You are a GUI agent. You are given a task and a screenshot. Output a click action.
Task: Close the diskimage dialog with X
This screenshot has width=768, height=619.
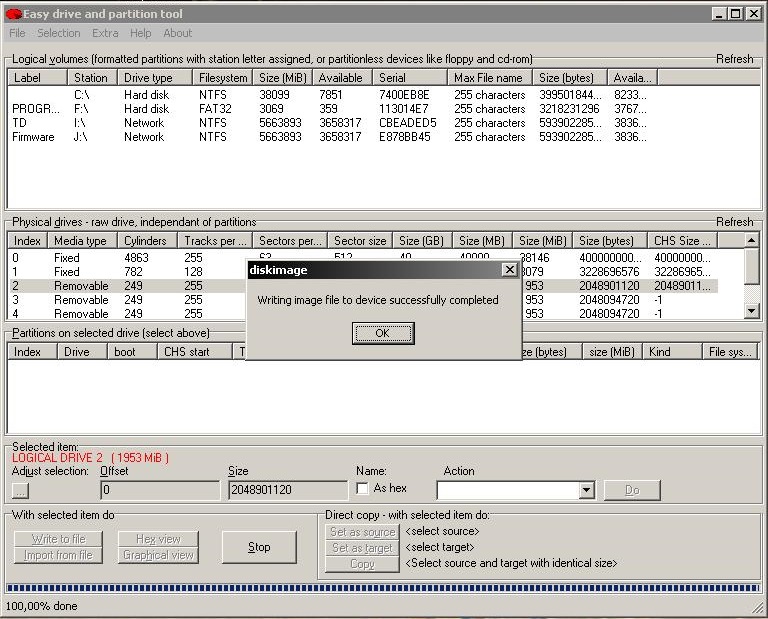(x=509, y=270)
